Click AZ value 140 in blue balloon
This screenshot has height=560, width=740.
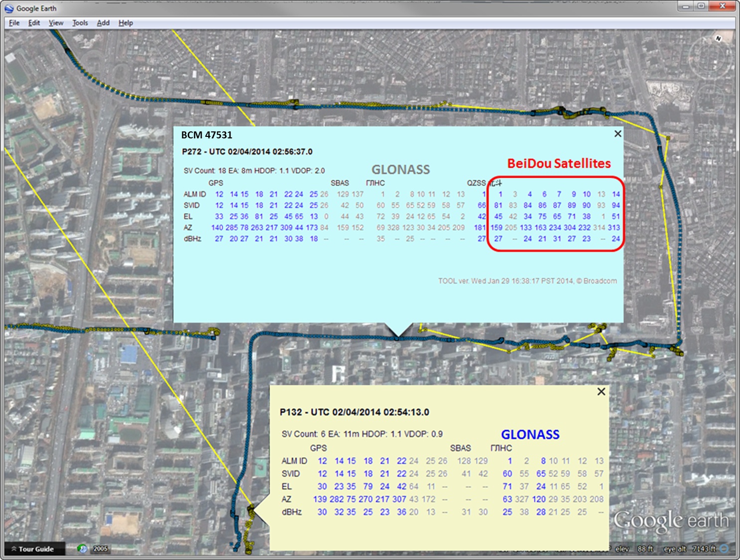pos(217,227)
